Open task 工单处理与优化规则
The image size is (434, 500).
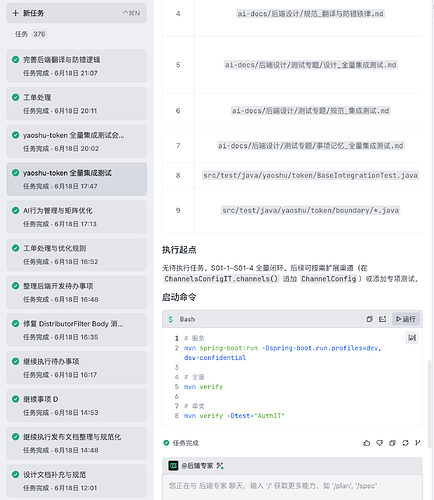pyautogui.click(x=76, y=254)
